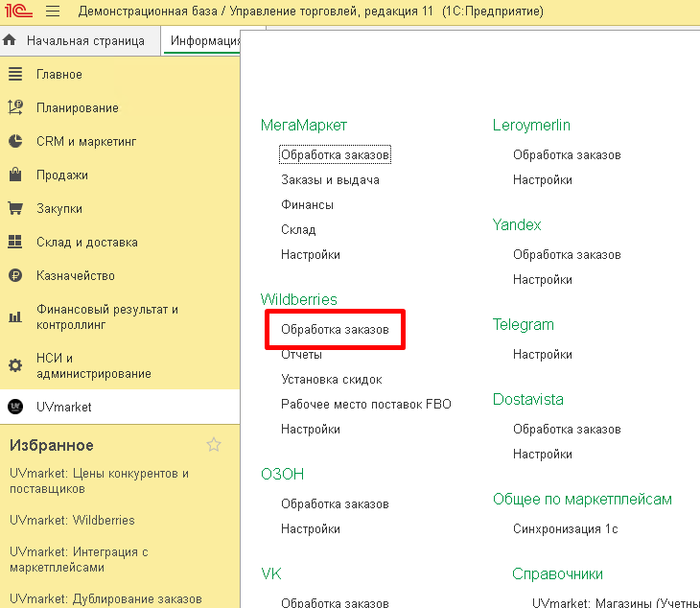700x608 pixels.
Task: Open Wildberries Обработка заказов
Action: click(x=335, y=329)
